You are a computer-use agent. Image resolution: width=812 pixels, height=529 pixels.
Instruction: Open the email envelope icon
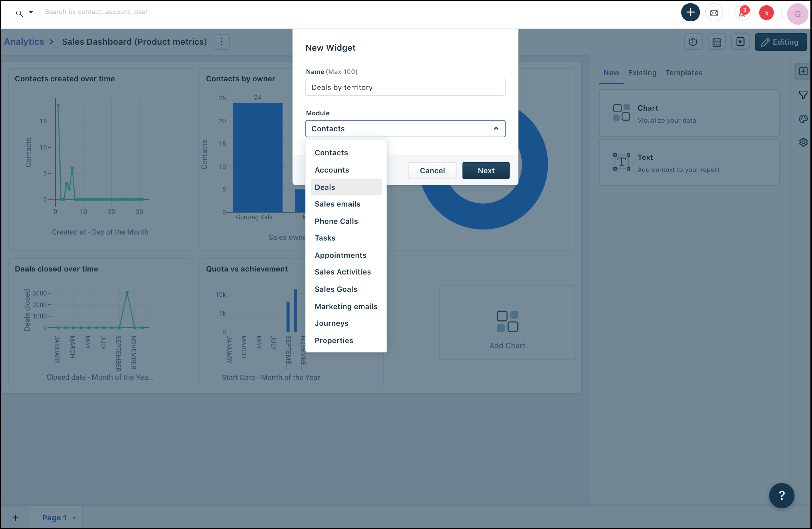tap(714, 13)
